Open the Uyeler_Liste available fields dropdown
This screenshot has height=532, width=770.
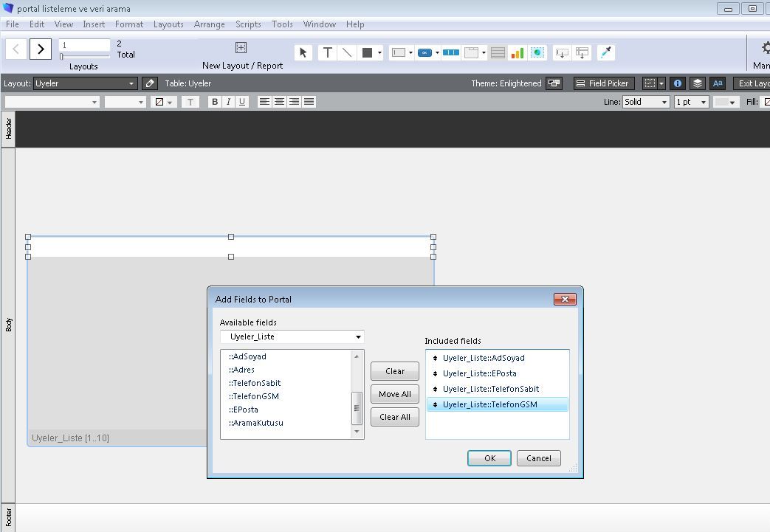pyautogui.click(x=292, y=336)
